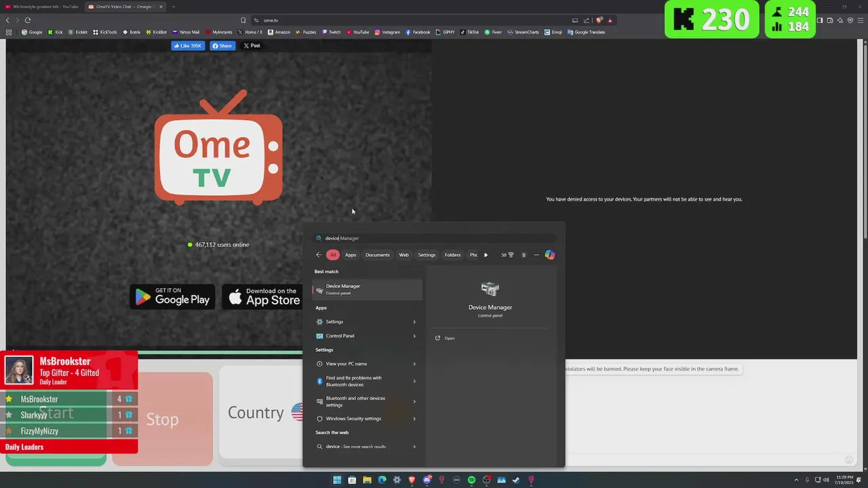Switch to the Settings search filter
Viewport: 868px width, 488px height.
(427, 255)
